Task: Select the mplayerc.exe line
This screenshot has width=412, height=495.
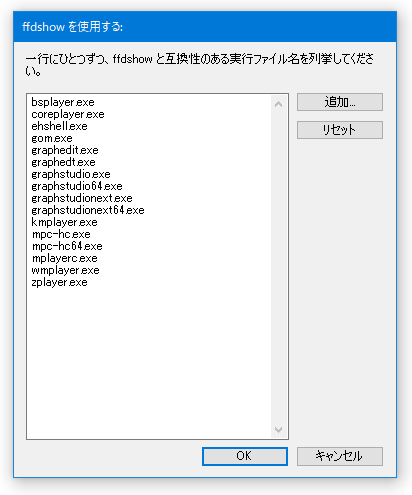Action: (x=64, y=258)
